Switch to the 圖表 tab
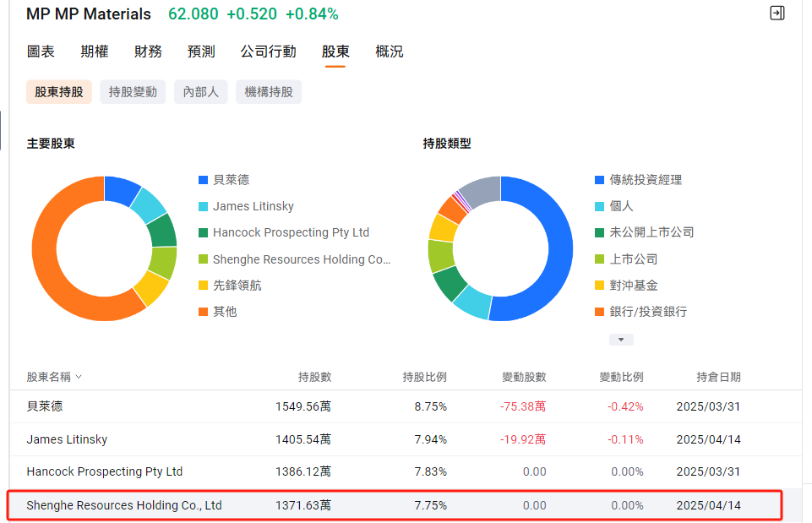This screenshot has height=523, width=812. coord(41,52)
